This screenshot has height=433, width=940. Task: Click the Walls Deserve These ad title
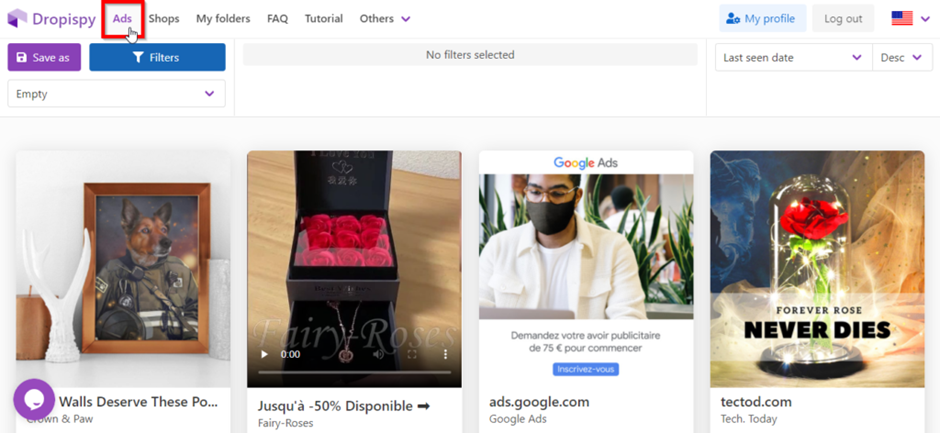(x=138, y=402)
